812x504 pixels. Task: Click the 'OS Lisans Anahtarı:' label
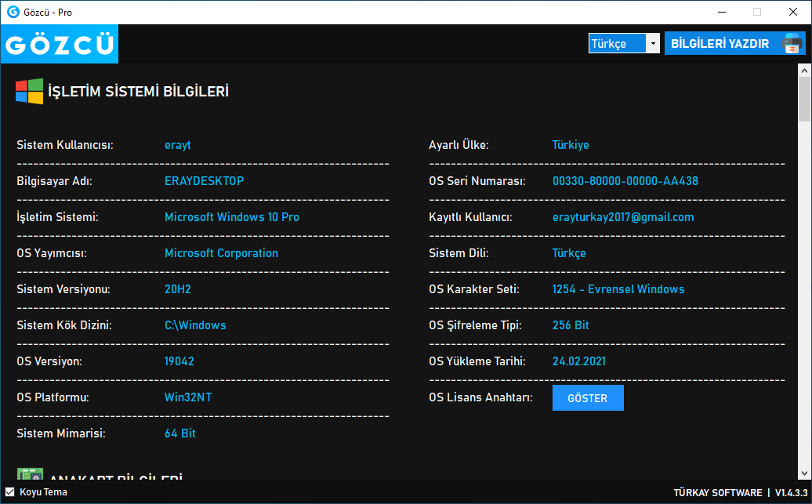coord(480,397)
